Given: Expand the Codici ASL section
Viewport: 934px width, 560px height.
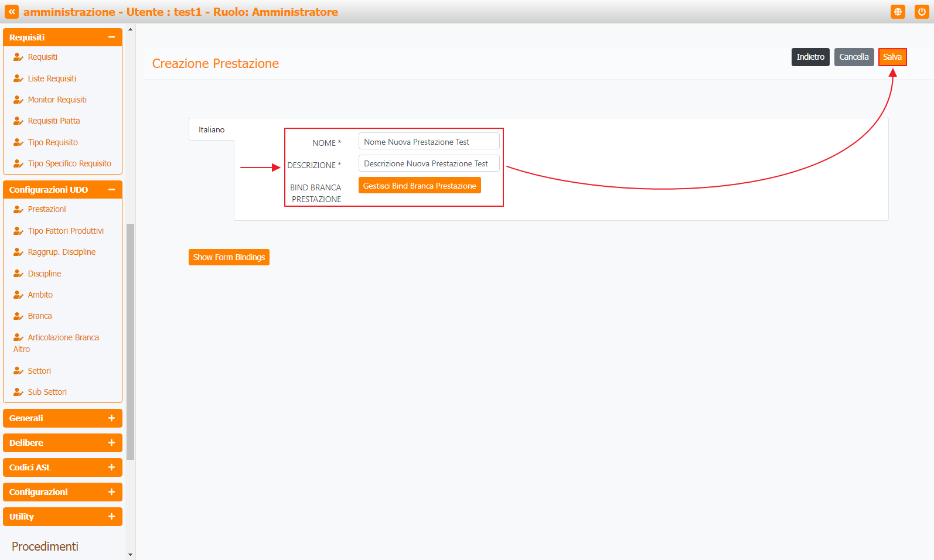Looking at the screenshot, I should (x=111, y=467).
